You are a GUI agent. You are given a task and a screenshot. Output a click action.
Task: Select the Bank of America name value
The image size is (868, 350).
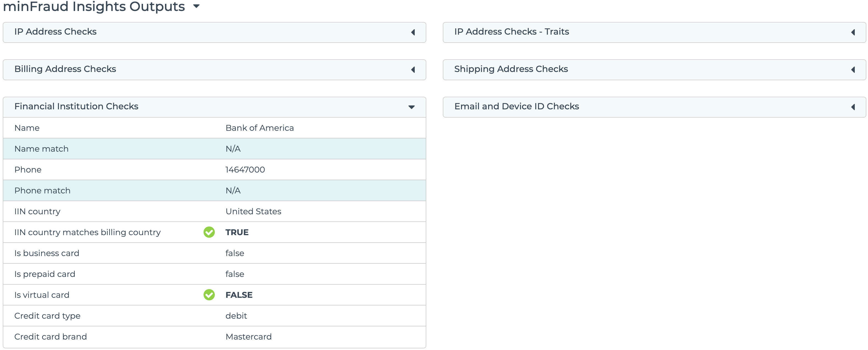click(259, 128)
